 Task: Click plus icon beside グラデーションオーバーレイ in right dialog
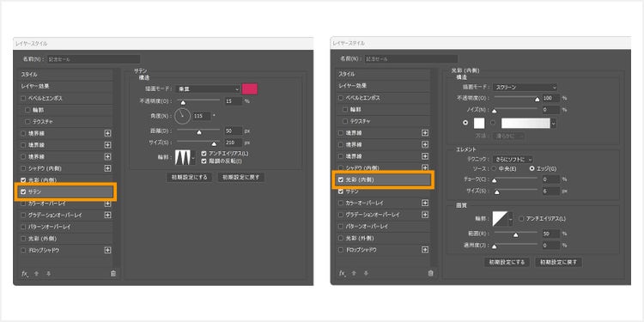[425, 215]
